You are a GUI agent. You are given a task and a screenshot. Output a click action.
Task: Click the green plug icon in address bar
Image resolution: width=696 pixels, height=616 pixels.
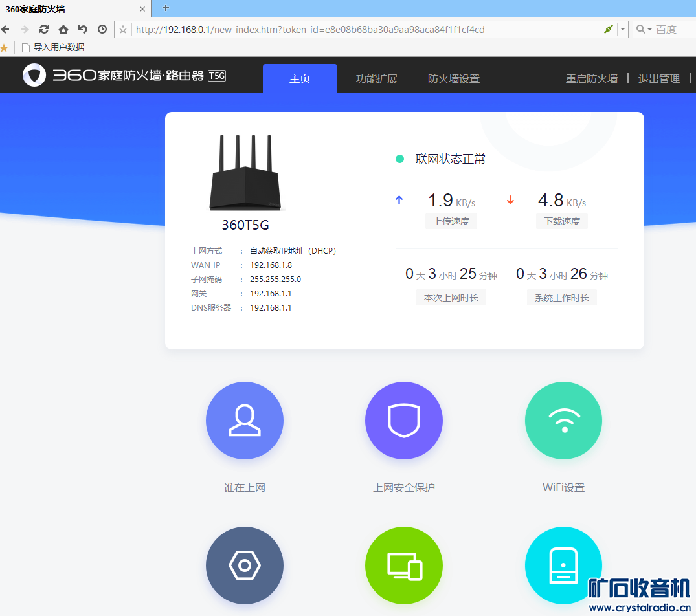pyautogui.click(x=609, y=29)
